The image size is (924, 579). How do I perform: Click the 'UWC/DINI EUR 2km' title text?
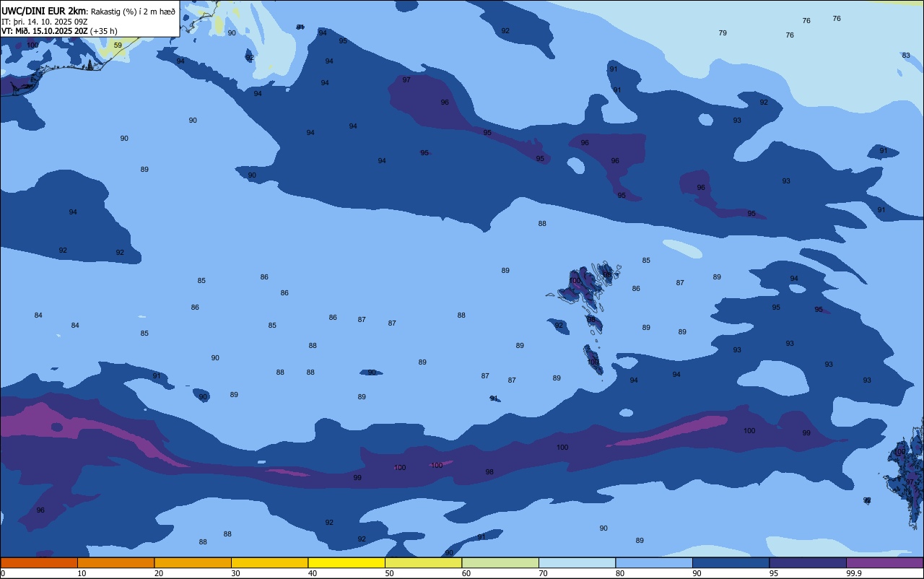pos(43,10)
